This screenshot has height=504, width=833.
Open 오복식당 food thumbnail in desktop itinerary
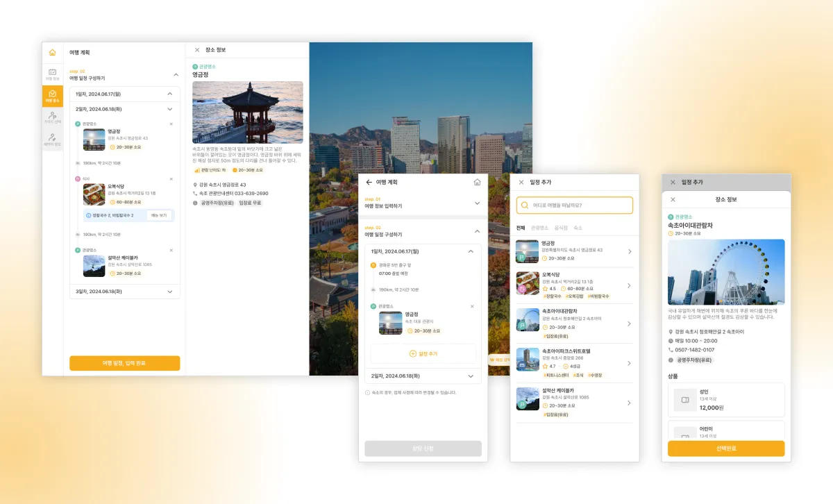pyautogui.click(x=94, y=194)
